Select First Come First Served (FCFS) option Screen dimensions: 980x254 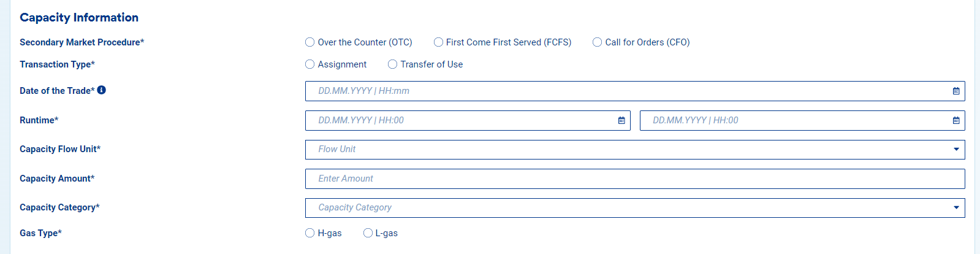[439, 42]
